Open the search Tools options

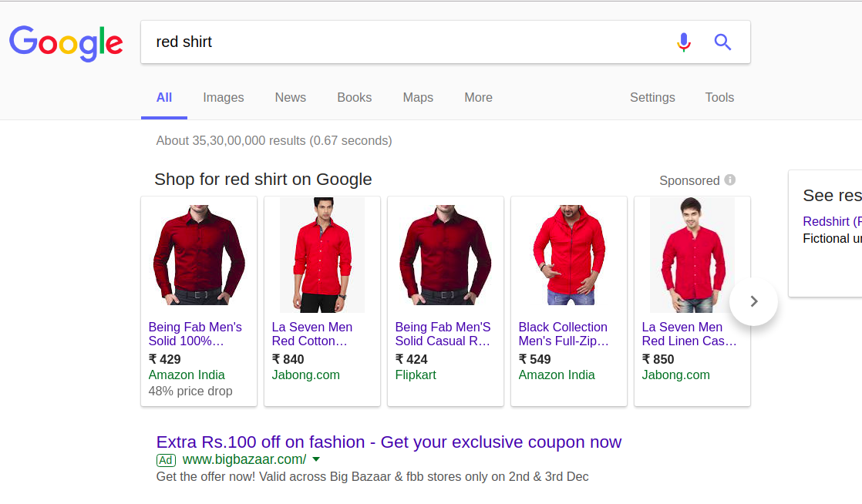(x=719, y=98)
